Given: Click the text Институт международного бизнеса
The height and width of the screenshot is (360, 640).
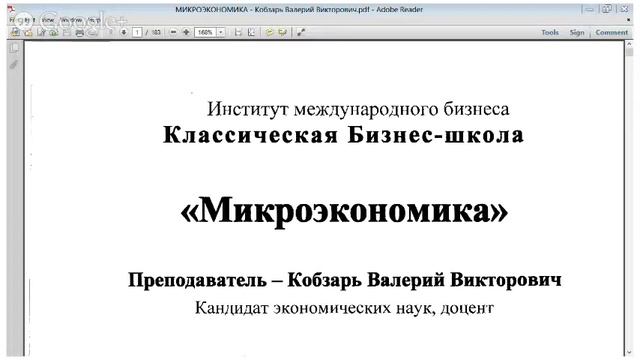Looking at the screenshot, I should pyautogui.click(x=358, y=109).
